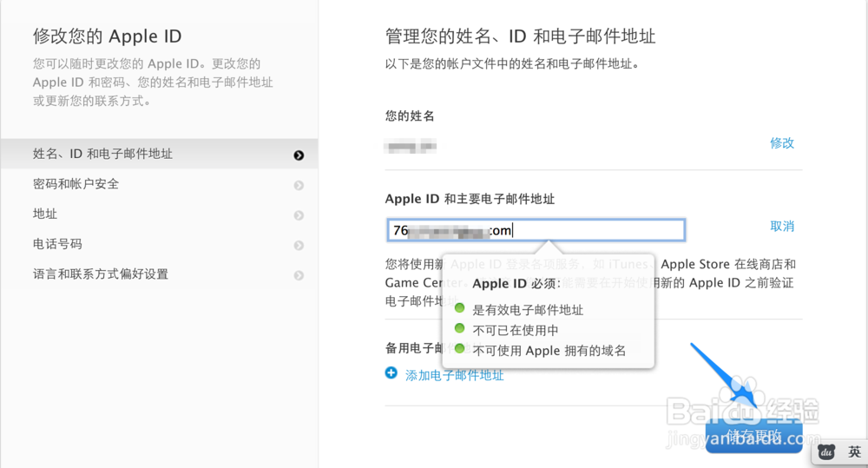Click the arrow icon beside 姓名、ID 和电子邮件地址
Viewport: 868px width, 468px height.
[299, 155]
